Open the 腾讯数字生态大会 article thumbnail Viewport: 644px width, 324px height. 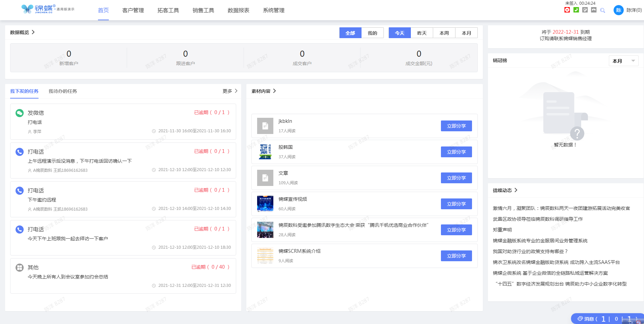[265, 230]
